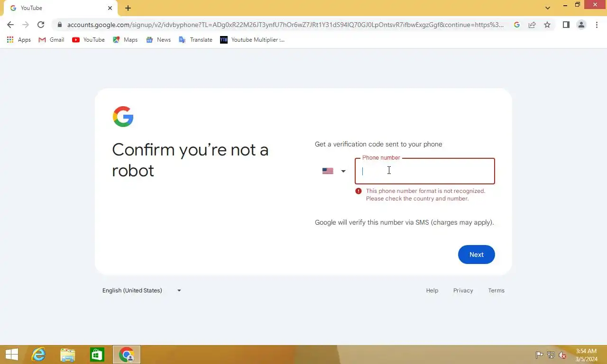Expand the country flag selector
Image resolution: width=607 pixels, height=364 pixels.
(334, 171)
